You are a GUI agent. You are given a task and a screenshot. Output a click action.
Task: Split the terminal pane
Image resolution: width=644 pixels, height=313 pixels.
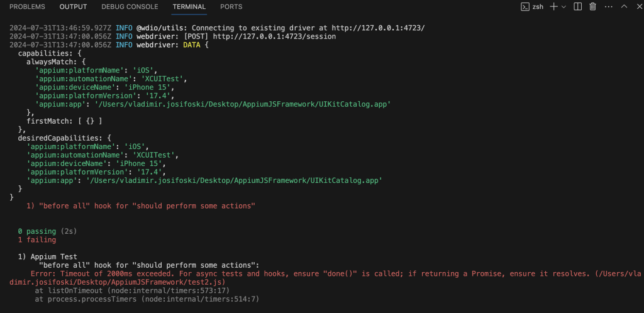click(578, 6)
